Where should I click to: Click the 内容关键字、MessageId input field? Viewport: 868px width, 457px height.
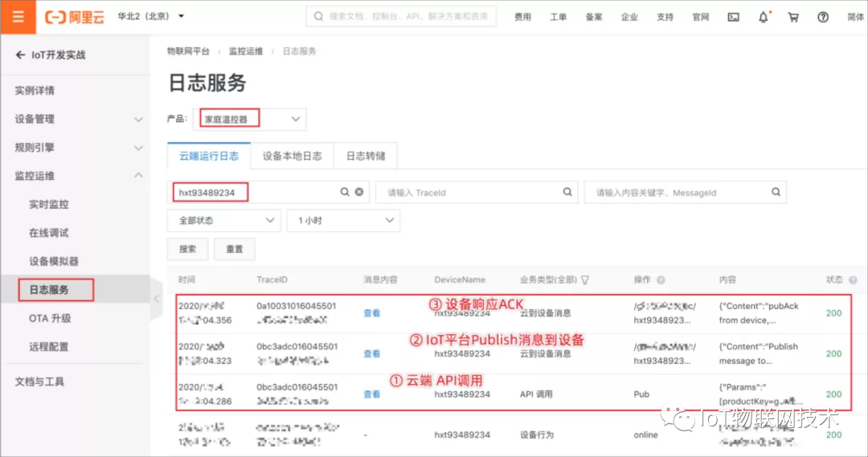685,192
